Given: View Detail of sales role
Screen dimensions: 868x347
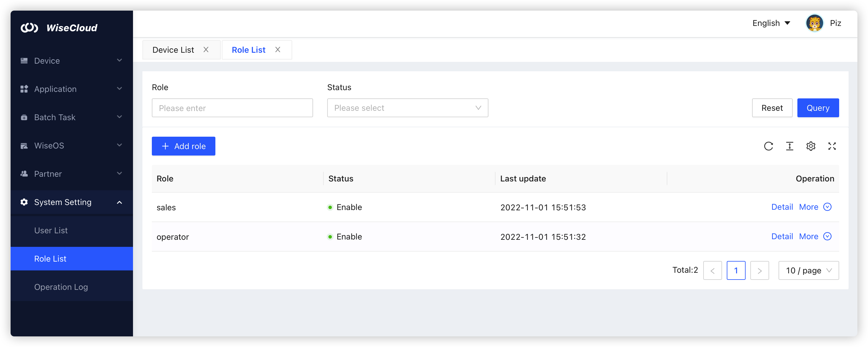Looking at the screenshot, I should coord(782,207).
